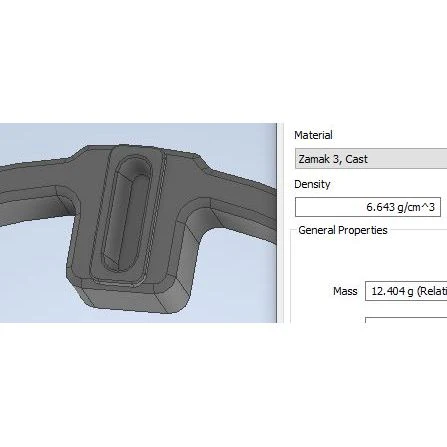
Task: Click the empty field below the Mass value
Action: click(x=406, y=320)
